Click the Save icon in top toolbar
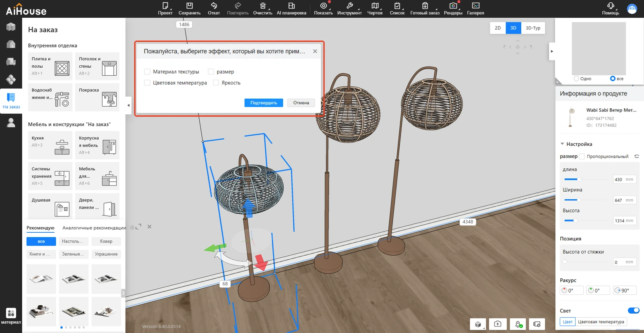The image size is (644, 333). point(189,6)
